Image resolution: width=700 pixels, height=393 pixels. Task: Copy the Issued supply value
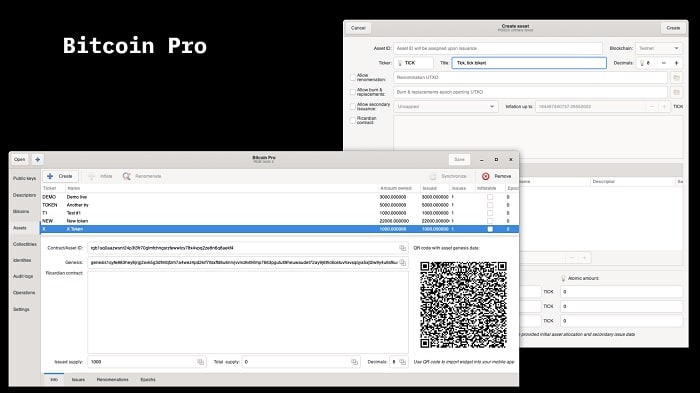[x=200, y=362]
